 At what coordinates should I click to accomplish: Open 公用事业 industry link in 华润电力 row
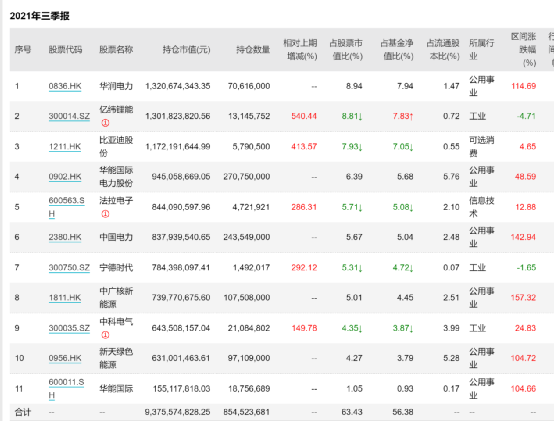482,86
